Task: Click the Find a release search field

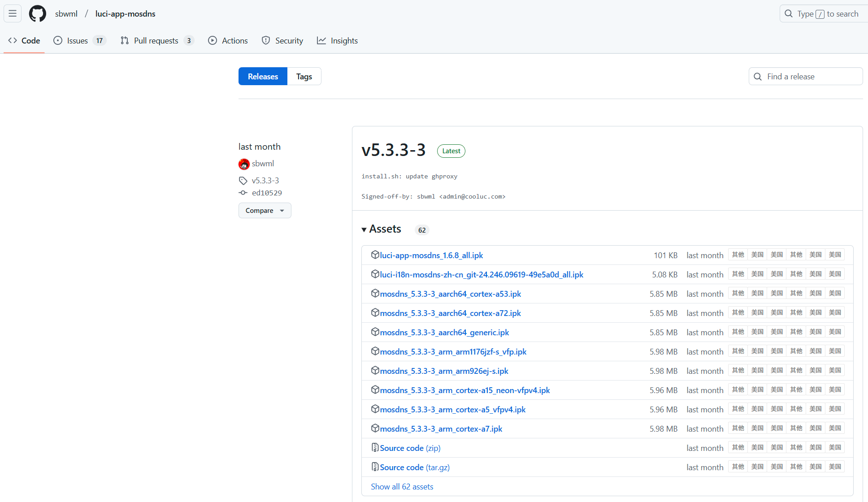Action: [x=806, y=76]
